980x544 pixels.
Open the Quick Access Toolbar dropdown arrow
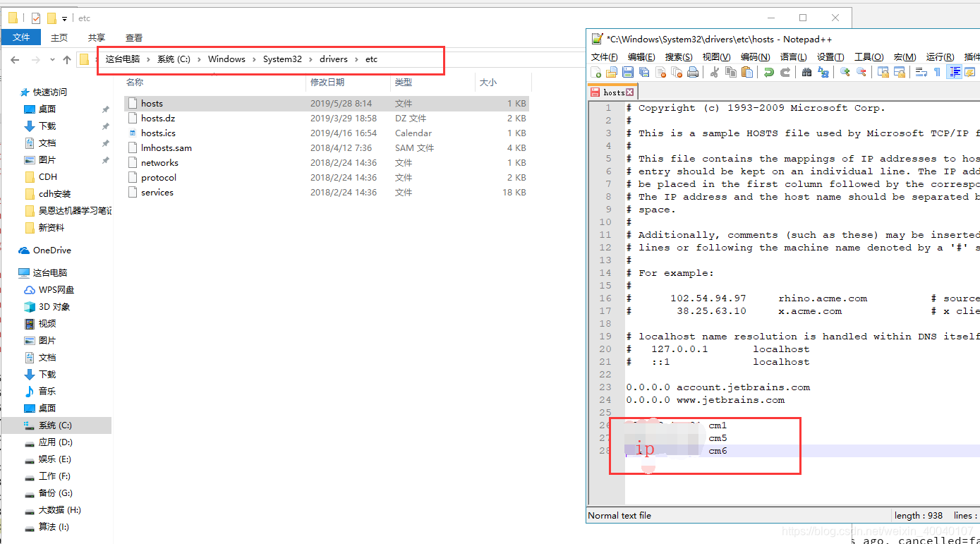(63, 18)
